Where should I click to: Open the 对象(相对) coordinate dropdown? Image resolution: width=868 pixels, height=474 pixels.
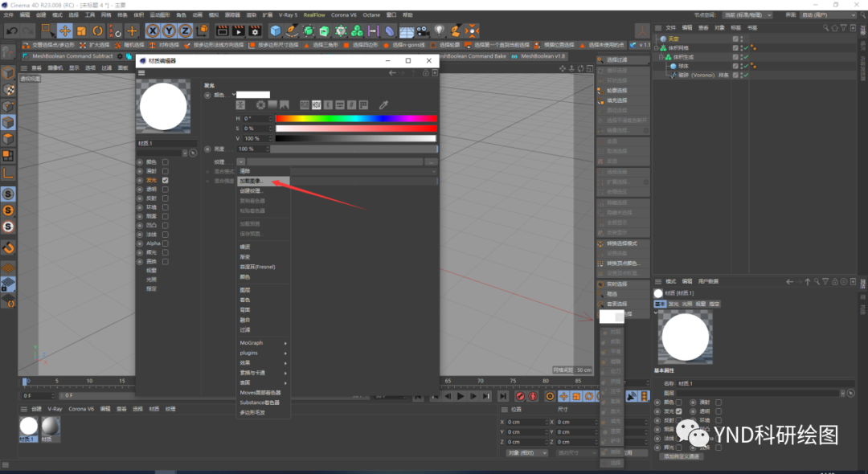point(526,452)
